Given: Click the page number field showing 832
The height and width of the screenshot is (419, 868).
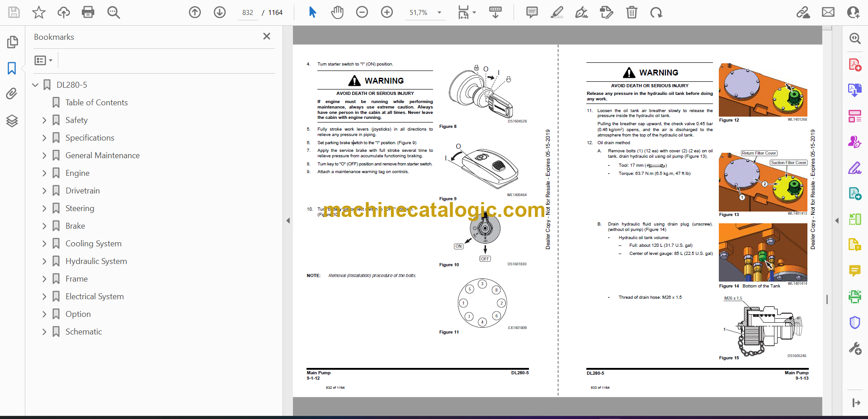Looking at the screenshot, I should coord(248,13).
